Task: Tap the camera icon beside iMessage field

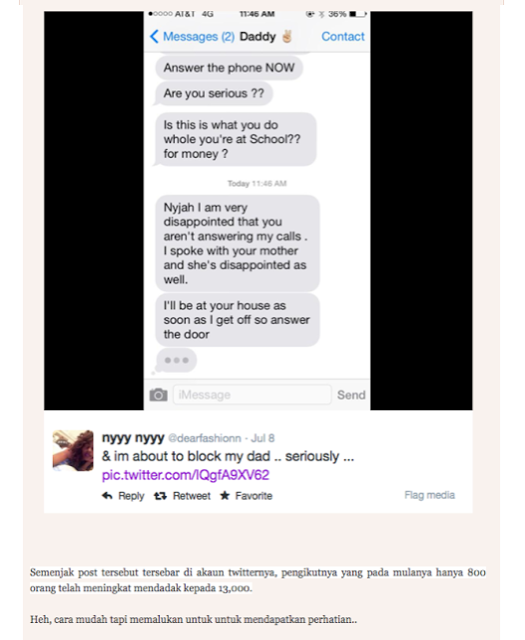Action: [x=158, y=395]
